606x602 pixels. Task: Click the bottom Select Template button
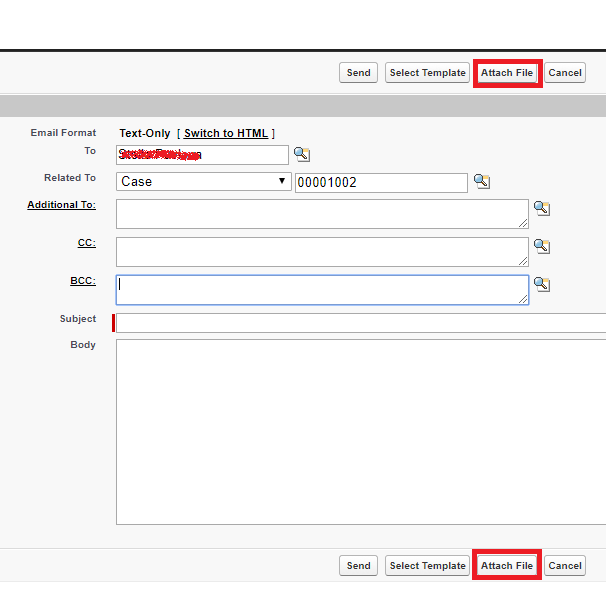427,566
